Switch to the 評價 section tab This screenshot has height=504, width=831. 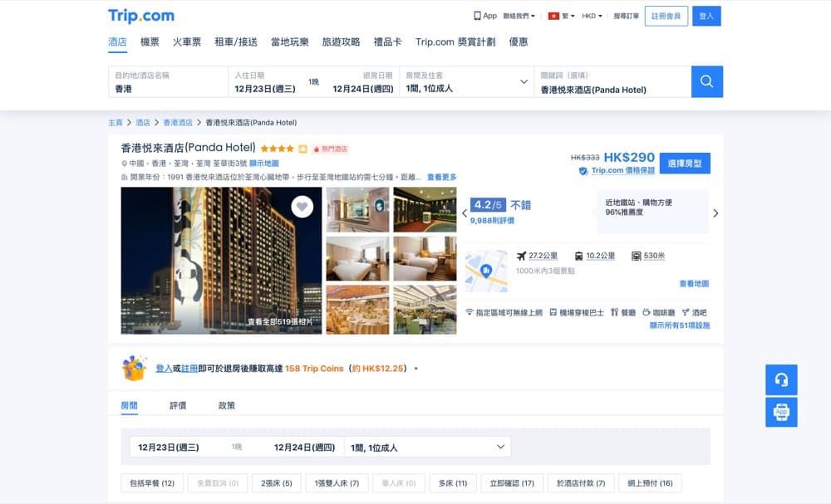(x=178, y=405)
